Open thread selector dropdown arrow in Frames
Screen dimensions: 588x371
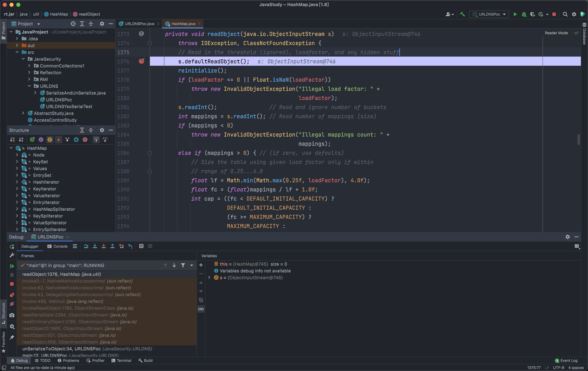click(x=192, y=265)
